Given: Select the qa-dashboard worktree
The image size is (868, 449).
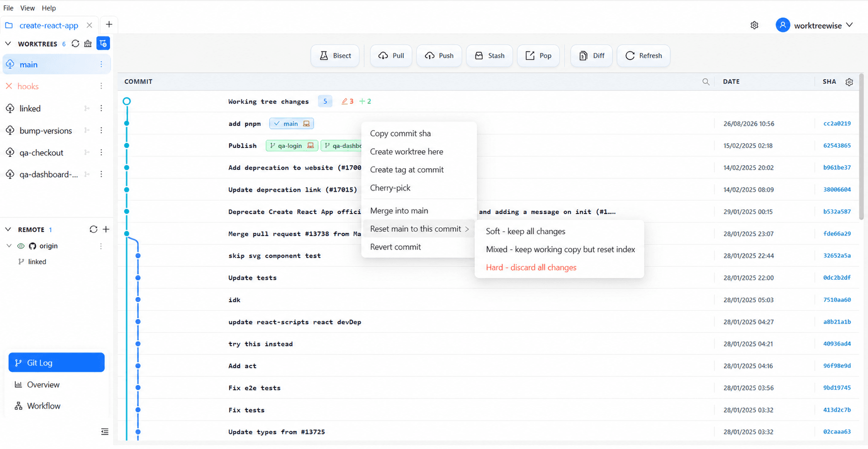Looking at the screenshot, I should pyautogui.click(x=49, y=175).
